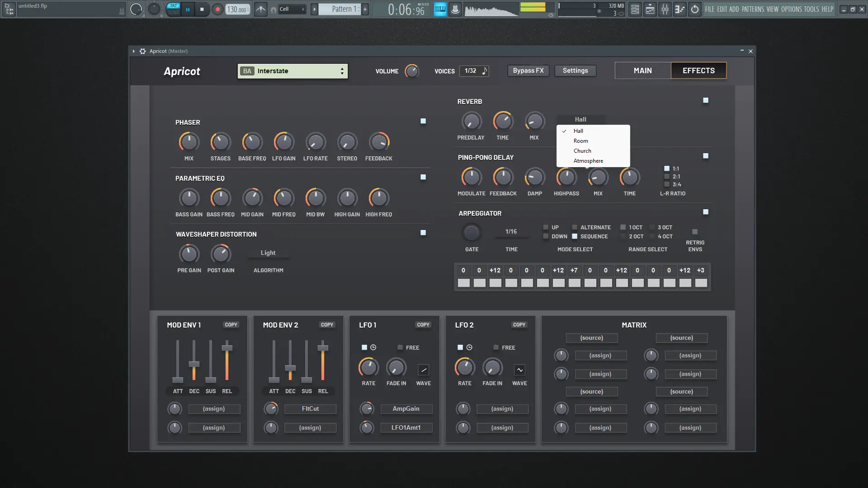
Task: Click the typing keyboard to piano icon
Action: [440, 9]
